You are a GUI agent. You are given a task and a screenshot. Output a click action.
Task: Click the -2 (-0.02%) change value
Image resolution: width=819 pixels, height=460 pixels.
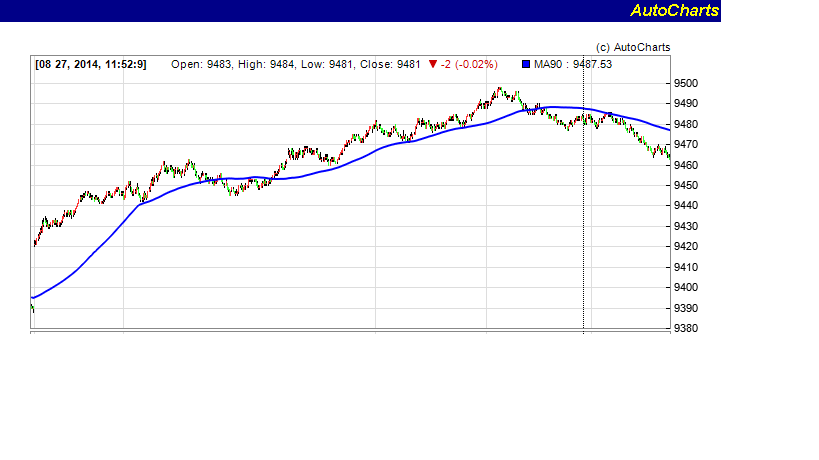tap(469, 64)
